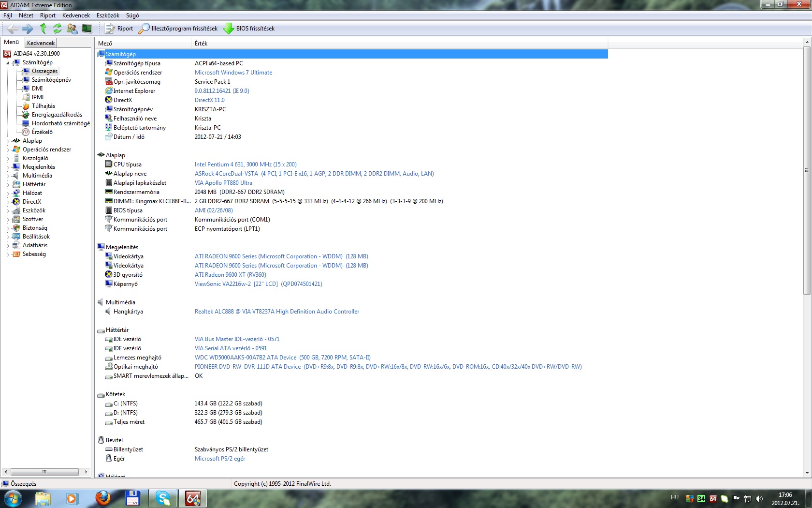Screen dimensions: 812x508
Task: Open the Riport toolbar button
Action: [x=119, y=29]
